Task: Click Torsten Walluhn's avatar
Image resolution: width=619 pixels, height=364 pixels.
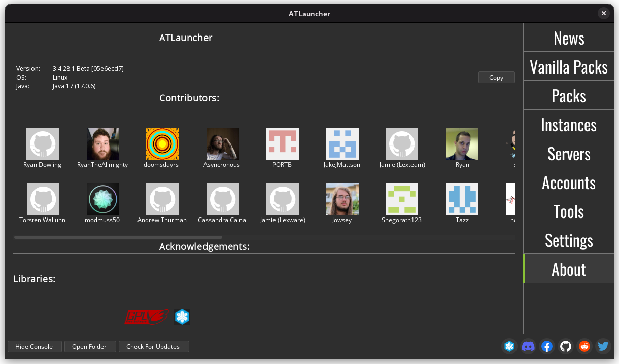Action: pos(43,199)
